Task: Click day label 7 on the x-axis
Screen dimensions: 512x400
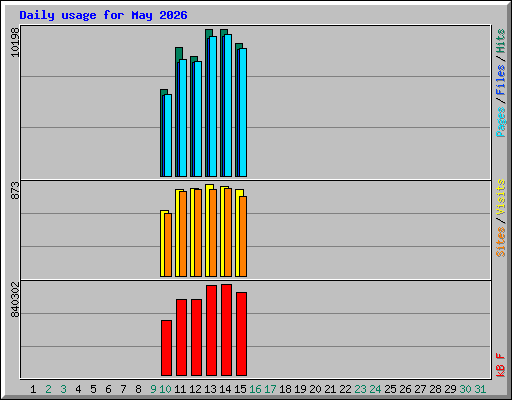Action: tap(123, 389)
